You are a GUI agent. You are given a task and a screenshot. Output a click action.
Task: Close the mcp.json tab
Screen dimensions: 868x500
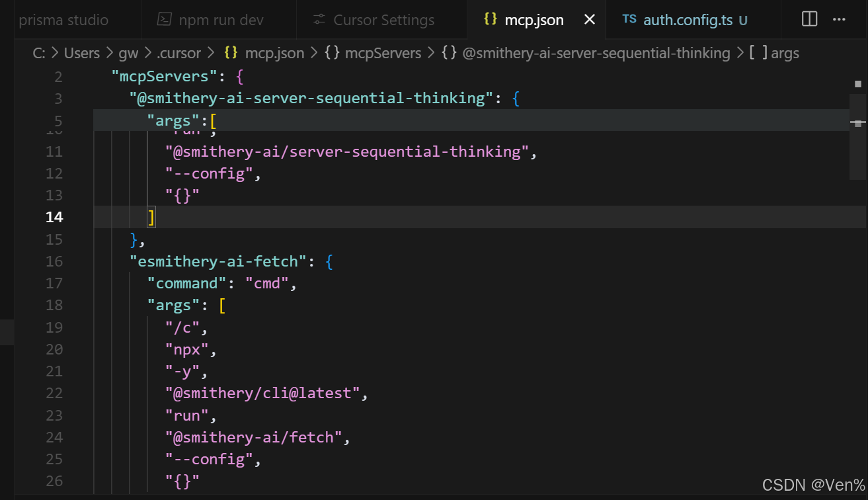590,20
